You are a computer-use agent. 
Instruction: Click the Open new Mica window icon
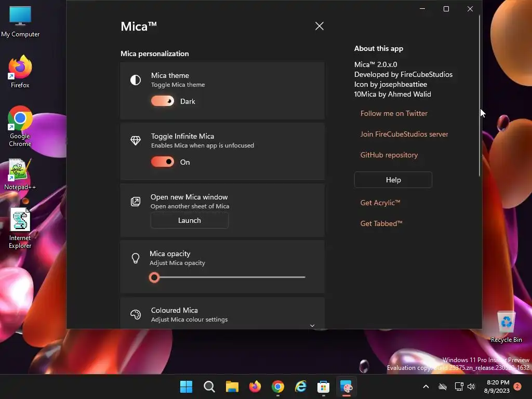(x=136, y=202)
